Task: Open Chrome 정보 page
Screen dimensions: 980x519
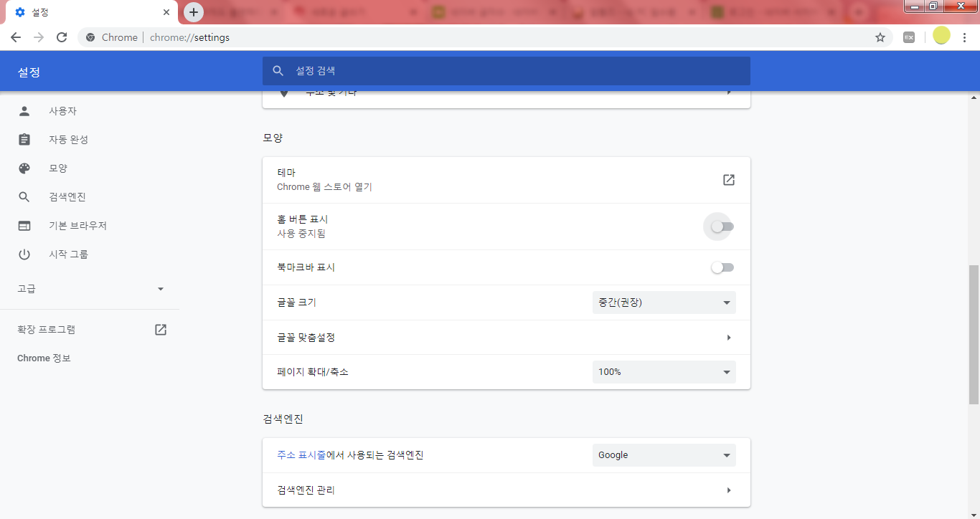Action: tap(44, 358)
